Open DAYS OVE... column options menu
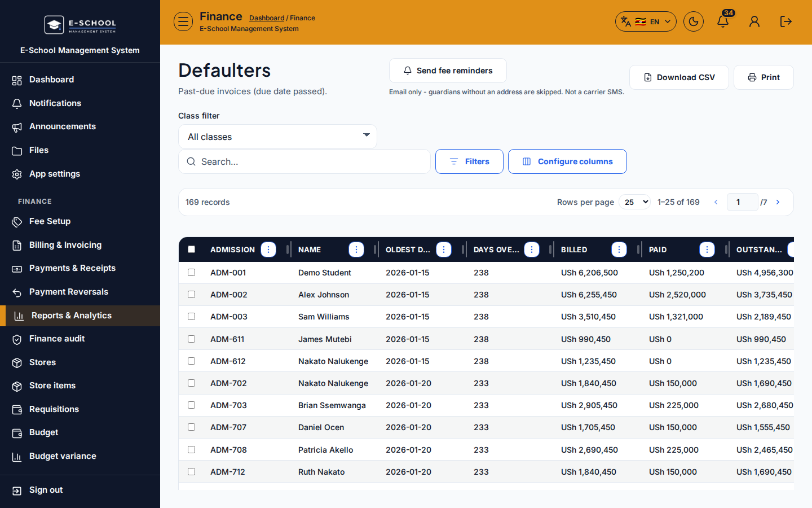The height and width of the screenshot is (508, 812). tap(532, 249)
